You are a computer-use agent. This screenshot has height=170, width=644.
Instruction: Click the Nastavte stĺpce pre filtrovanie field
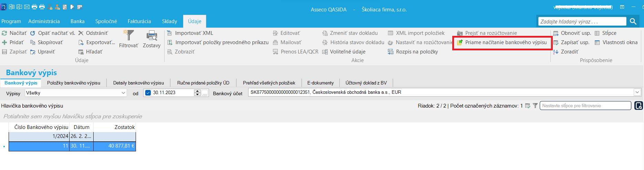click(x=585, y=106)
